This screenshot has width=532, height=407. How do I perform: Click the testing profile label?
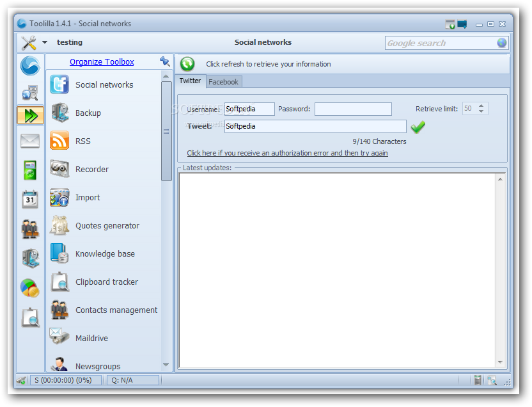tap(70, 42)
